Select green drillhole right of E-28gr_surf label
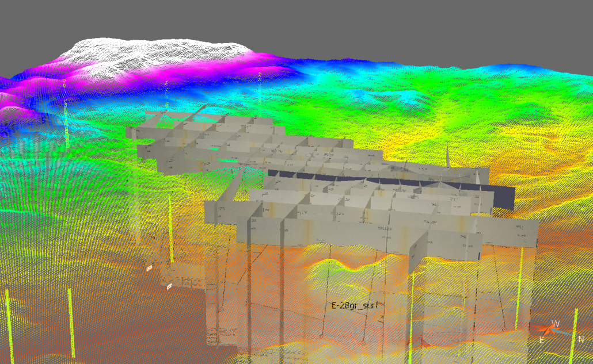The height and width of the screenshot is (364, 593). point(411,311)
